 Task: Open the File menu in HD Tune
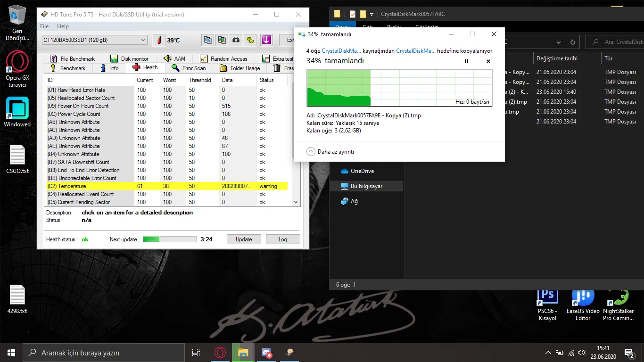(x=44, y=26)
